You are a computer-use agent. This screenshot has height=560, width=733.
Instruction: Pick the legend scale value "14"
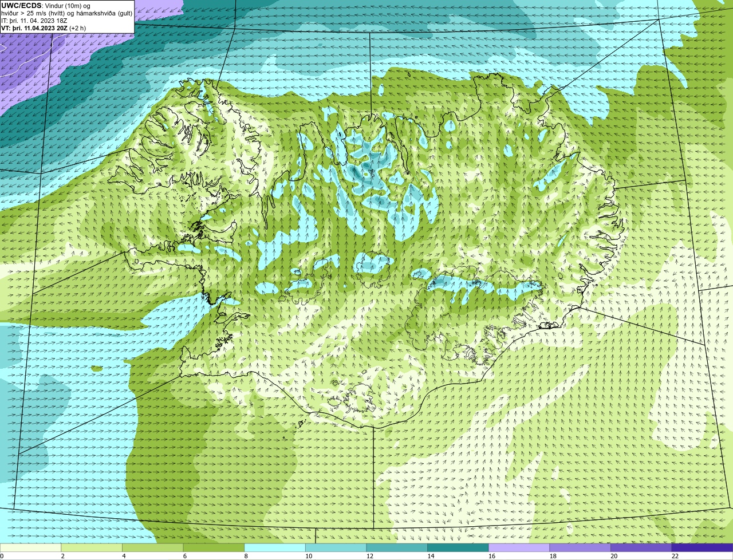coord(431,556)
